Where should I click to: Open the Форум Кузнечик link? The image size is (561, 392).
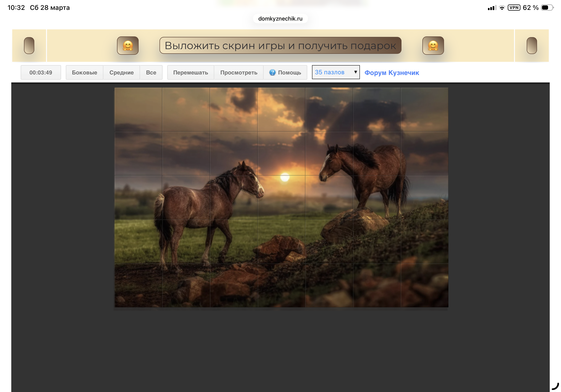(x=391, y=73)
